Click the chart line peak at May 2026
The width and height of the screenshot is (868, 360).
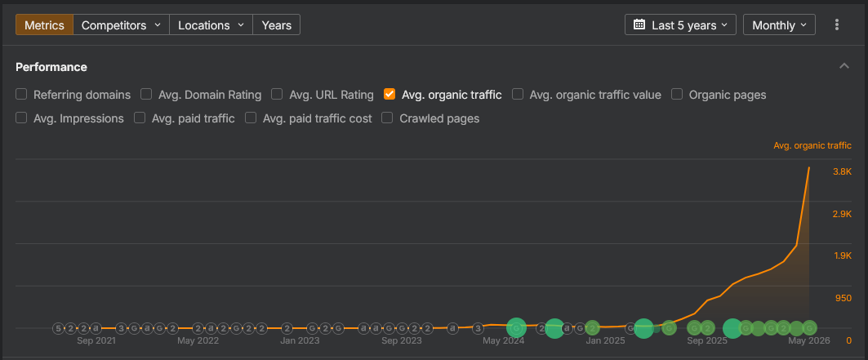809,167
